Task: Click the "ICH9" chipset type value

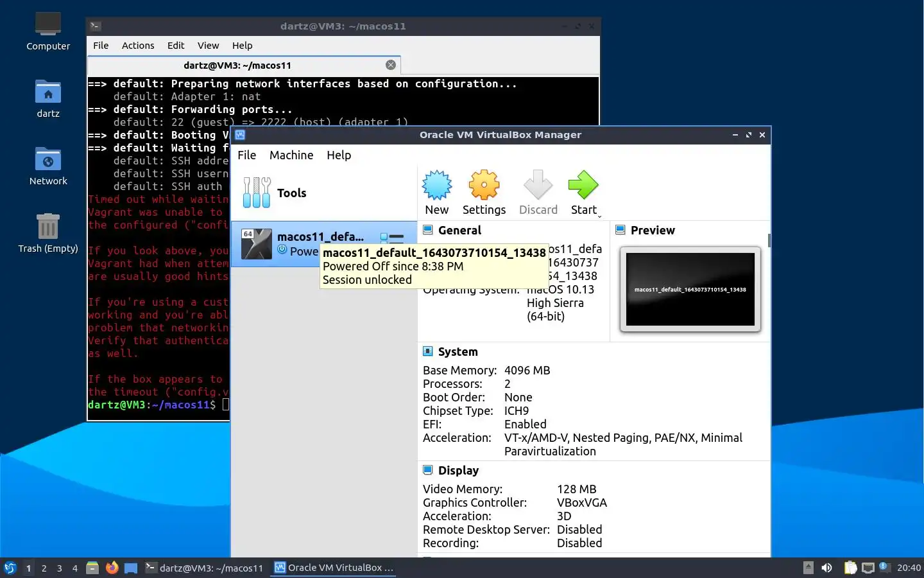Action: pos(517,411)
